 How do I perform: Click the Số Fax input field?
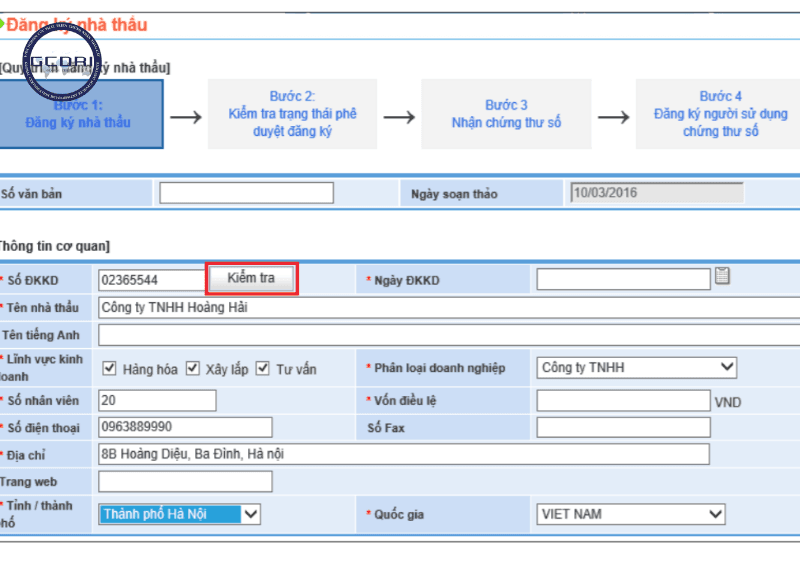(x=623, y=428)
